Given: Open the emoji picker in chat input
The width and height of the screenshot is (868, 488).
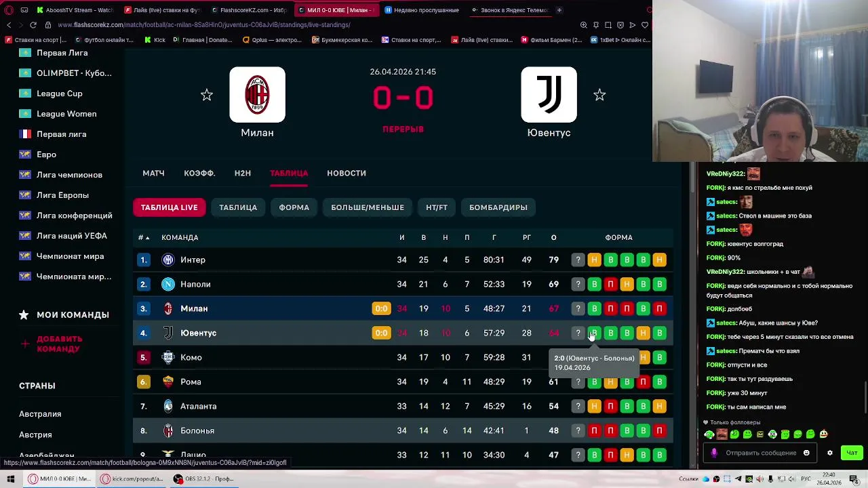Looking at the screenshot, I should (806, 453).
